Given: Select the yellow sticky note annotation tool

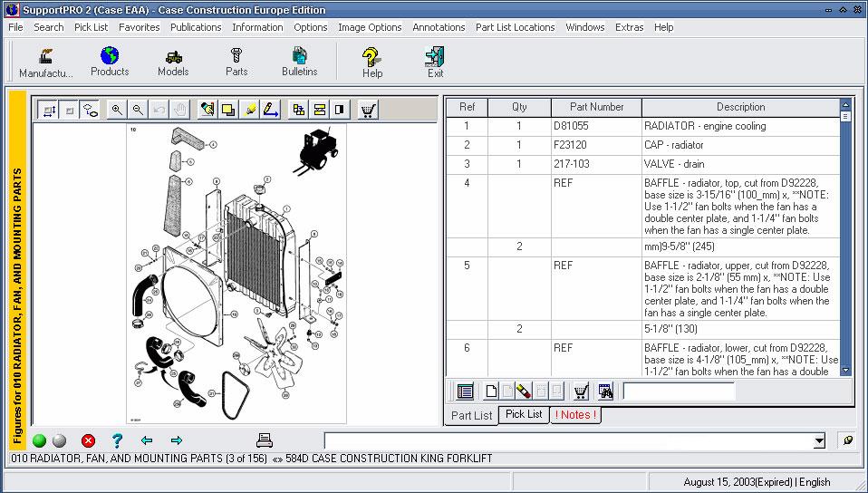Looking at the screenshot, I should pyautogui.click(x=228, y=111).
